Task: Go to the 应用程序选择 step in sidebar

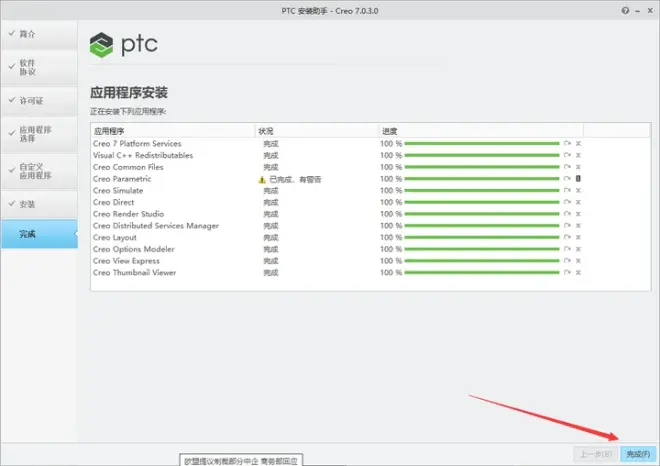Action: point(39,134)
